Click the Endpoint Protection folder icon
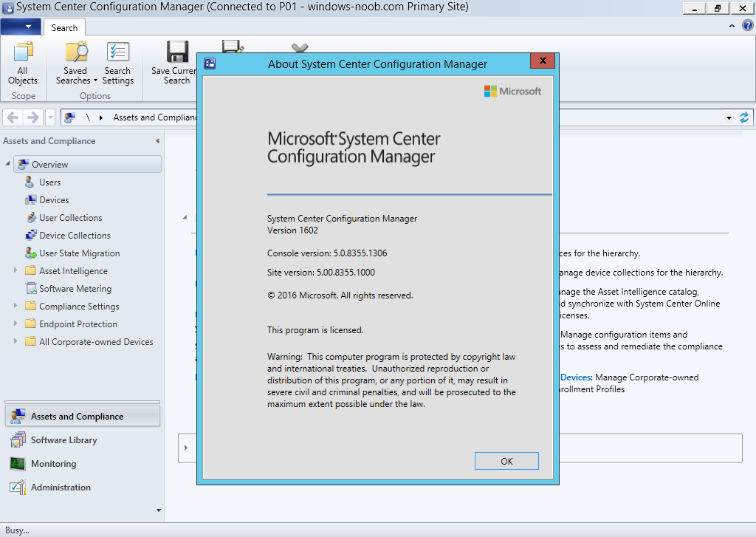Viewport: 756px width, 537px height. [30, 324]
